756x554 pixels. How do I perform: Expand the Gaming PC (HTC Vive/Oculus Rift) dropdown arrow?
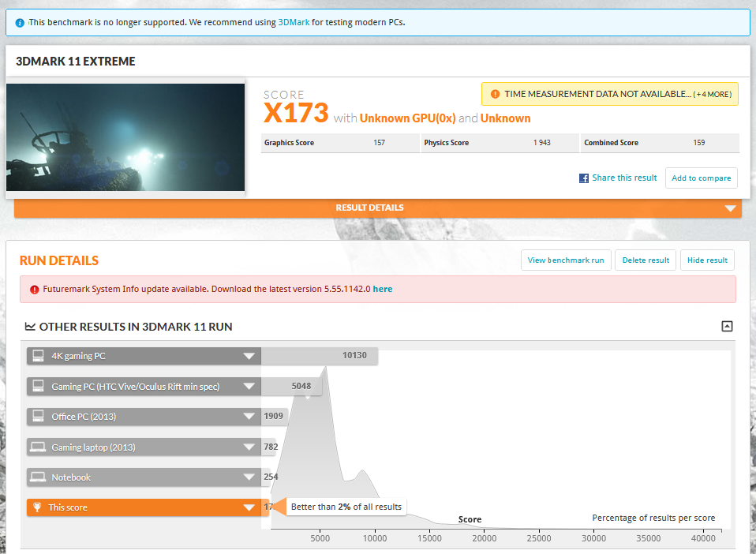(249, 386)
